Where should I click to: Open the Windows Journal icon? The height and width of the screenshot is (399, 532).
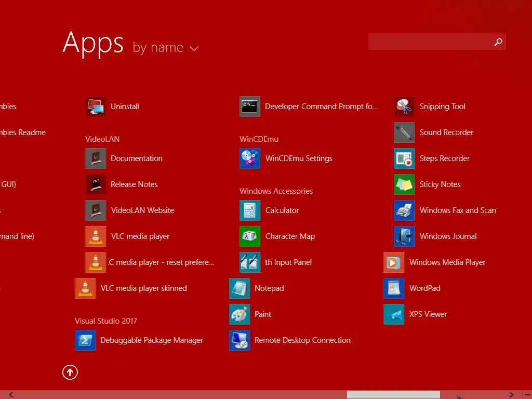point(404,236)
